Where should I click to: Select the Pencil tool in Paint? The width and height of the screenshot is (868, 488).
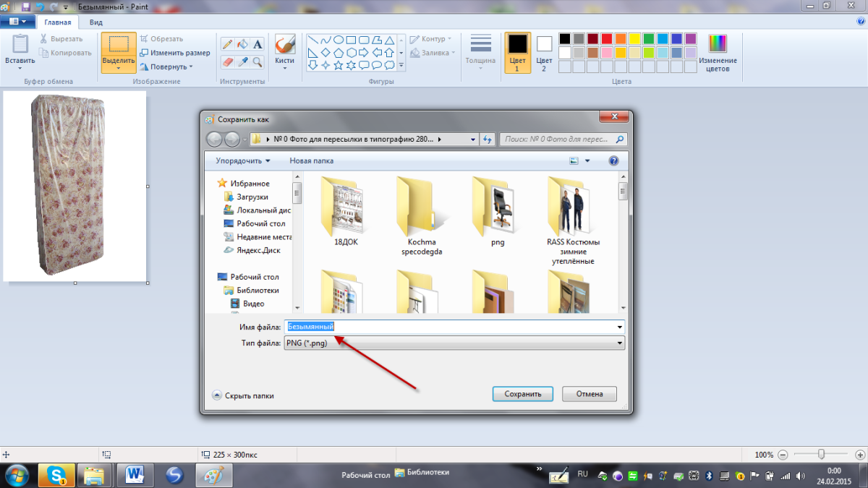click(x=227, y=45)
